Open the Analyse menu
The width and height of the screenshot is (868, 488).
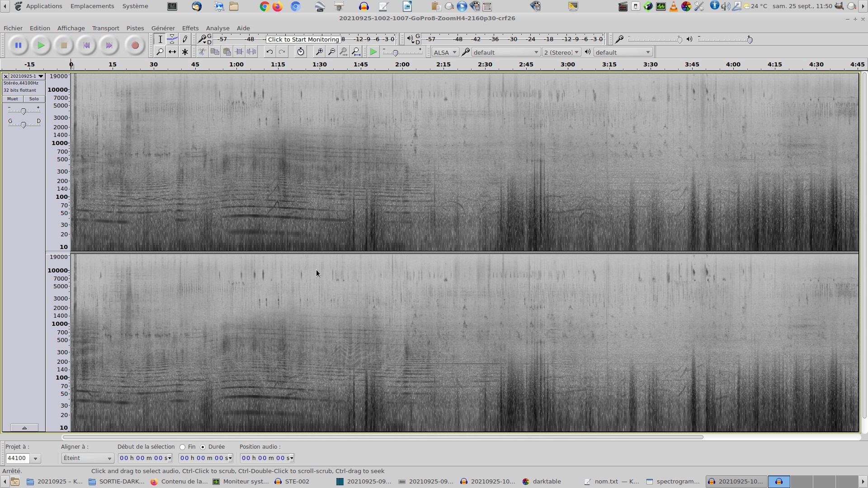(x=217, y=28)
